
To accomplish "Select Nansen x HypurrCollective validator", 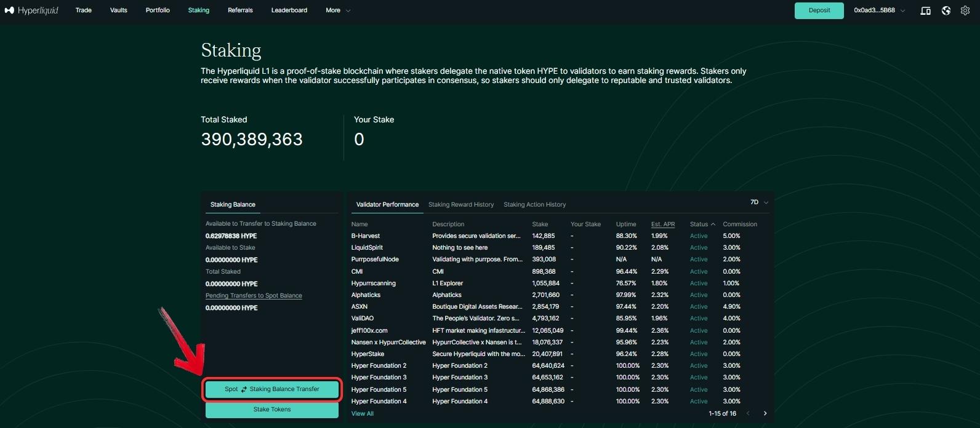I will [x=388, y=343].
